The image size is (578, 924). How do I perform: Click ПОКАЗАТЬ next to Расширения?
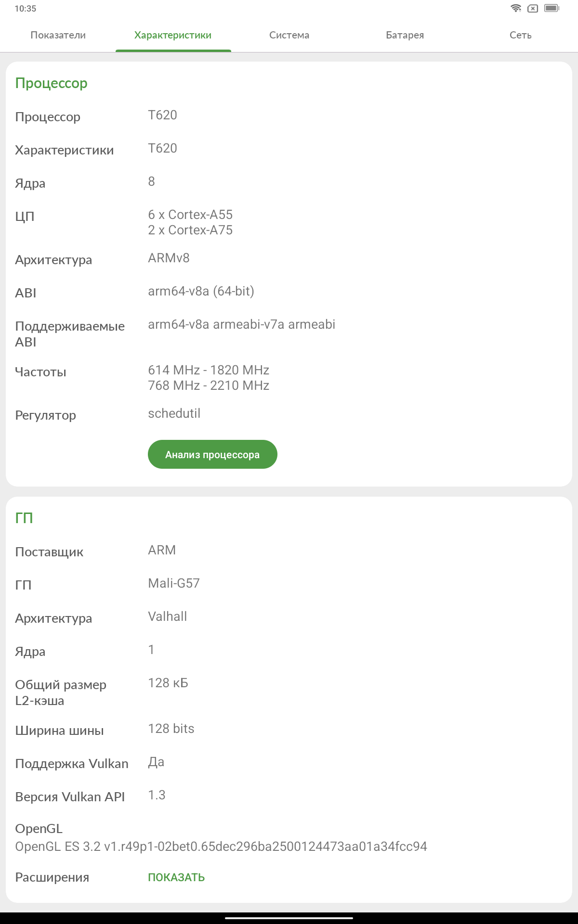point(176,877)
